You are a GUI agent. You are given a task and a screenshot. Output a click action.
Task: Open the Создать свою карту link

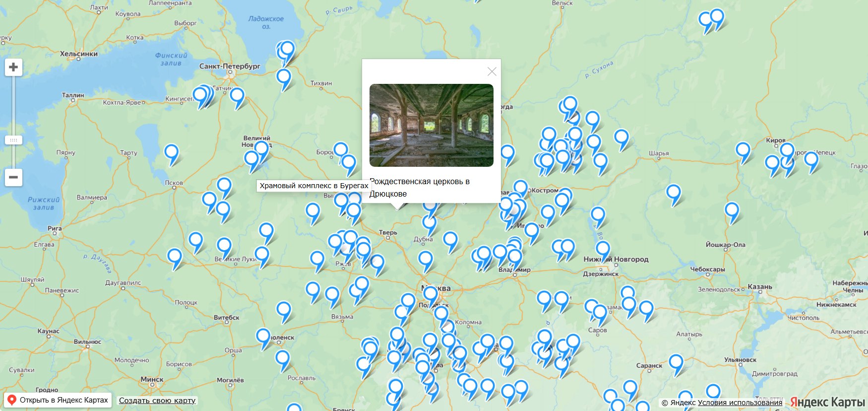(x=157, y=401)
